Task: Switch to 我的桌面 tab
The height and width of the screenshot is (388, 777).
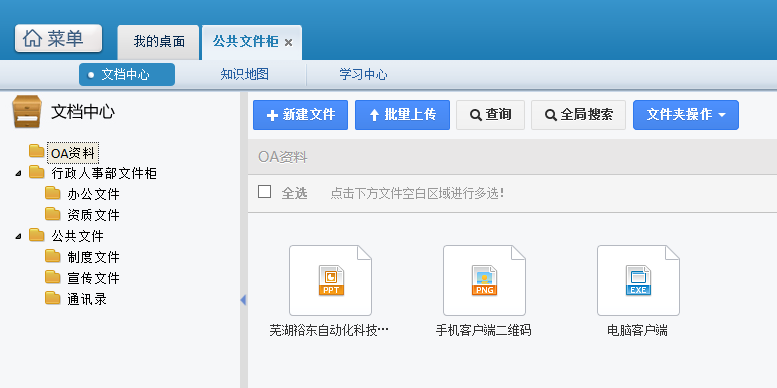Action: pos(159,42)
